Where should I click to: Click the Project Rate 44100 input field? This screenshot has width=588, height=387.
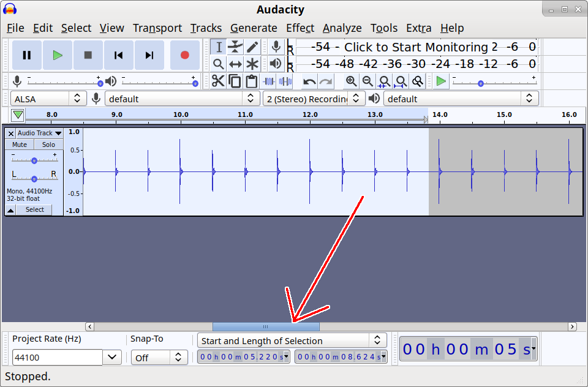[x=57, y=357]
